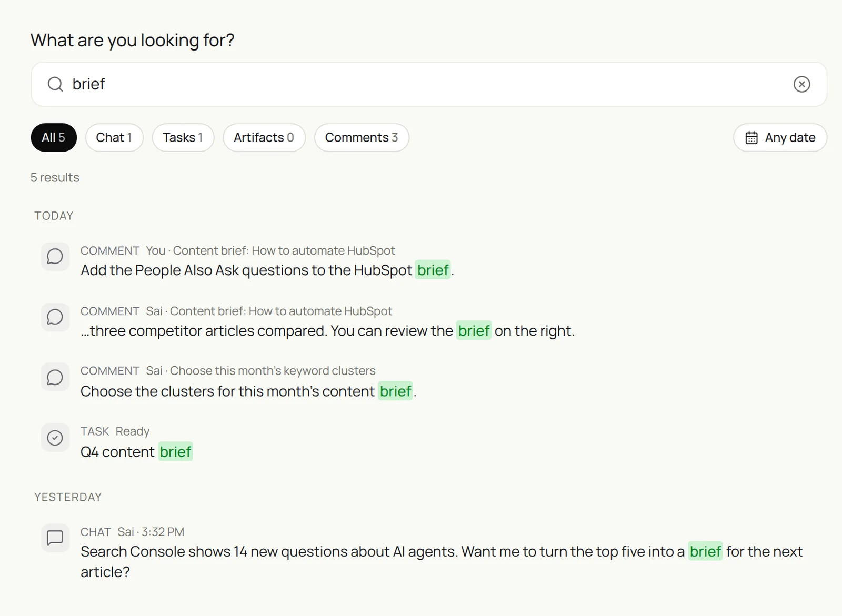This screenshot has width=842, height=616.
Task: Click comment icon beside People Also Ask result
Action: pos(55,257)
